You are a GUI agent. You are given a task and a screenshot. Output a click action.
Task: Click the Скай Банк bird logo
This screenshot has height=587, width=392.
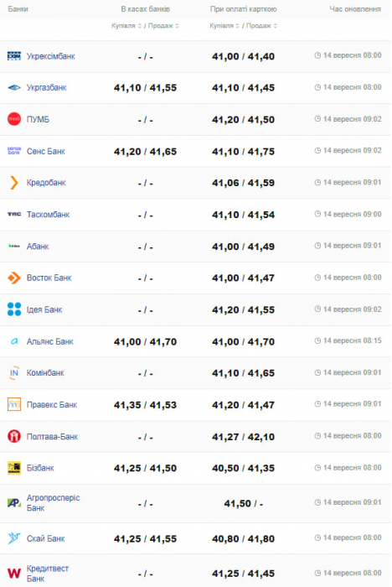coord(14,538)
